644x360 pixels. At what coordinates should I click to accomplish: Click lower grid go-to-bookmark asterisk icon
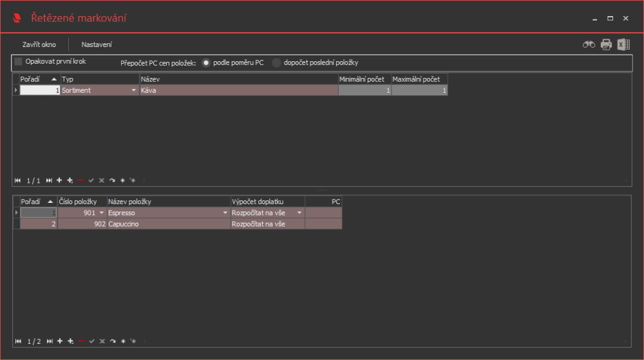coord(133,341)
